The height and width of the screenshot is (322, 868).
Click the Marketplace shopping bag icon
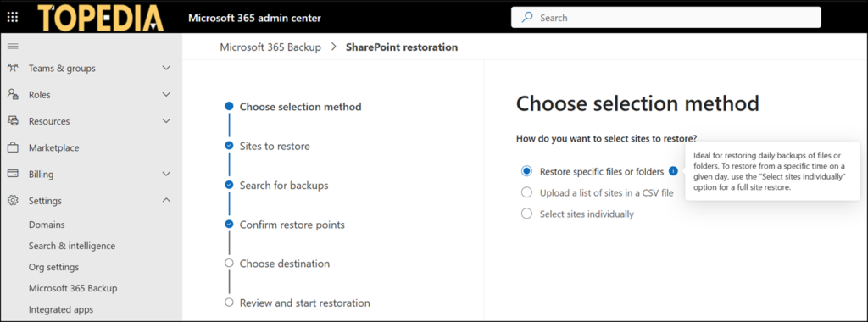coord(13,147)
